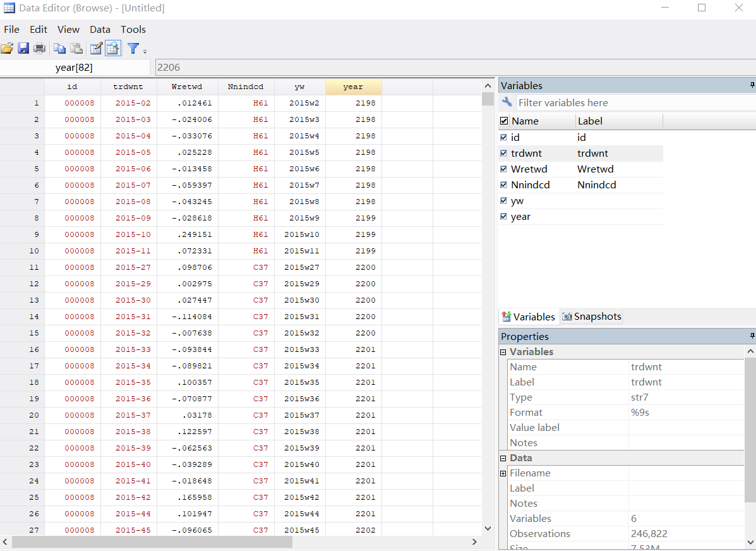Switch to the Snapshots tab

(592, 317)
